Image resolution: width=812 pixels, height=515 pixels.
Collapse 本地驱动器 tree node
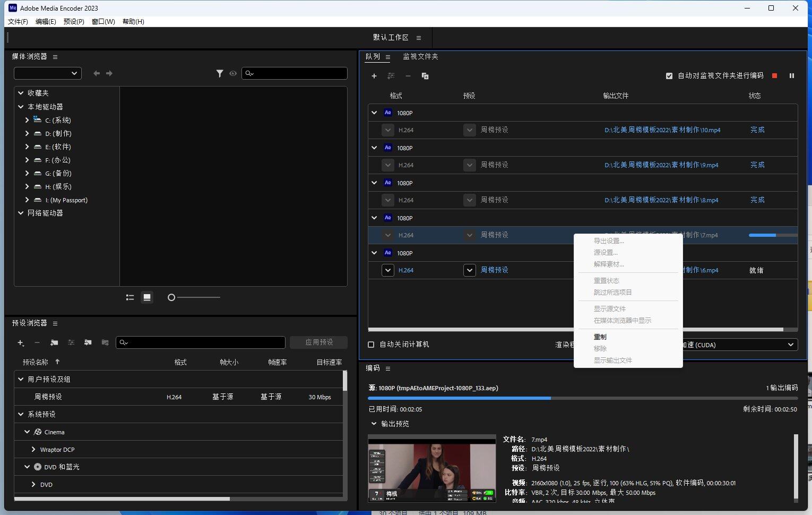coord(21,107)
